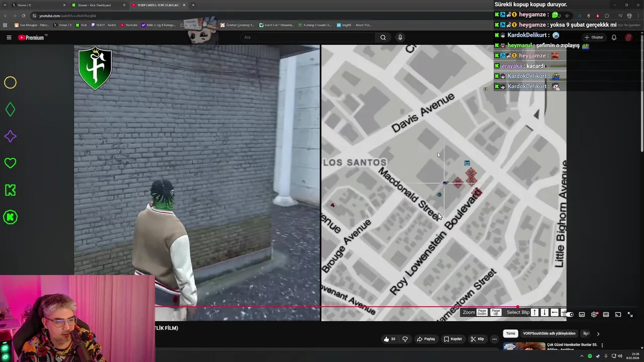Image resolution: width=644 pixels, height=362 pixels.
Task: Click the Oluştur create button
Action: pyautogui.click(x=594, y=37)
